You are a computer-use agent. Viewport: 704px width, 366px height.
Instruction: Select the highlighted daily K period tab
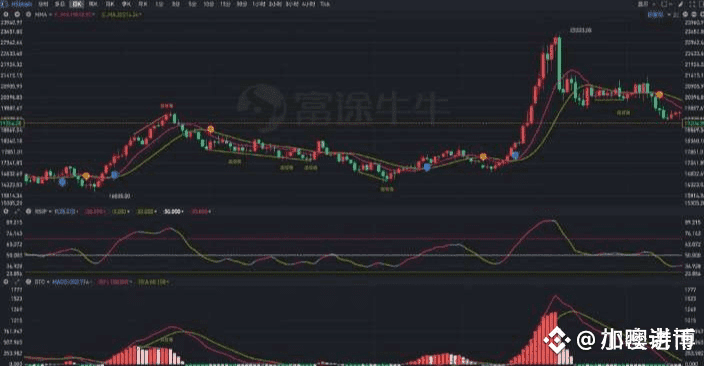(77, 4)
